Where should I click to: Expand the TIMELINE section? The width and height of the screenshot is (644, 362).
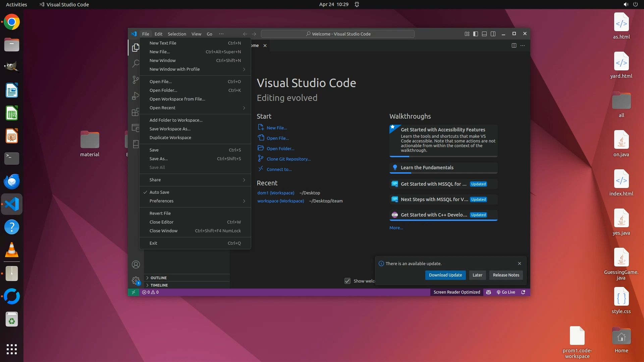tap(159, 285)
